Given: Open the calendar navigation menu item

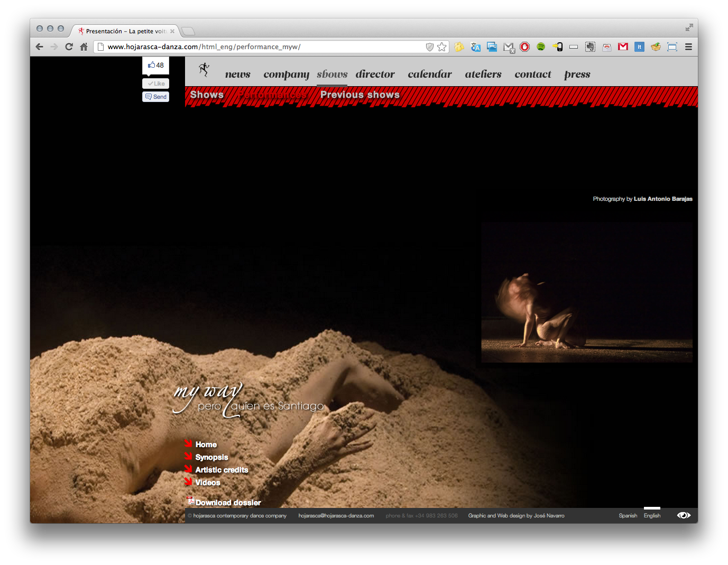Looking at the screenshot, I should tap(429, 75).
